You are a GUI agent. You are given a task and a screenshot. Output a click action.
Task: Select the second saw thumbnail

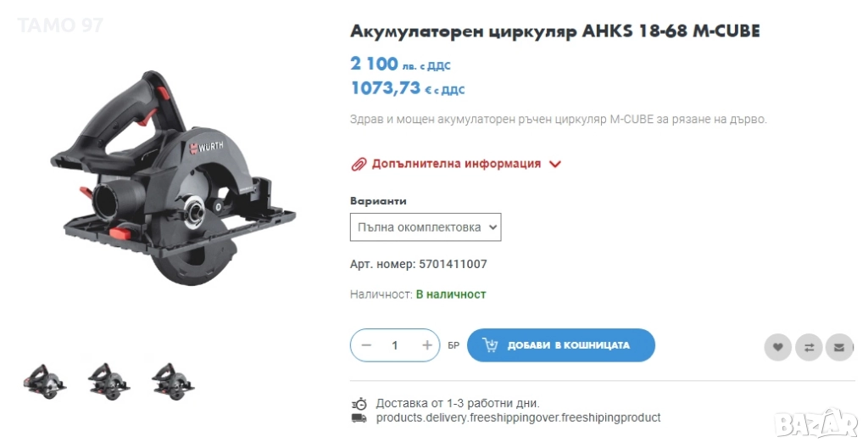coord(109,381)
